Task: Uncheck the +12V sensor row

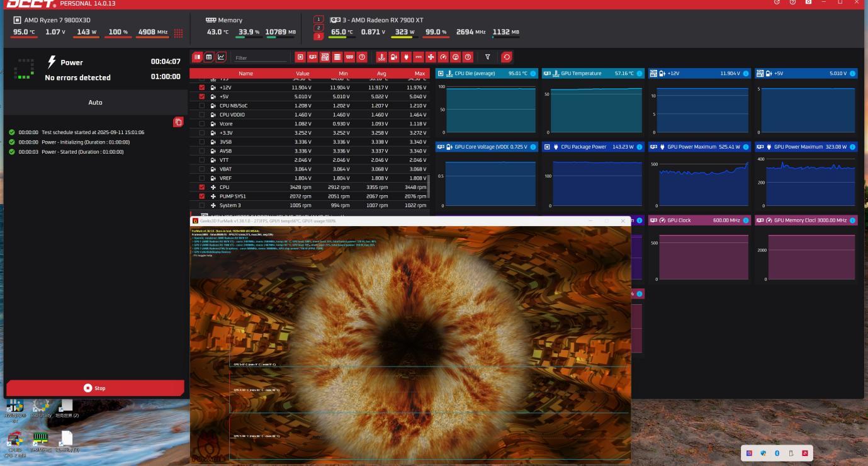Action: click(x=202, y=88)
